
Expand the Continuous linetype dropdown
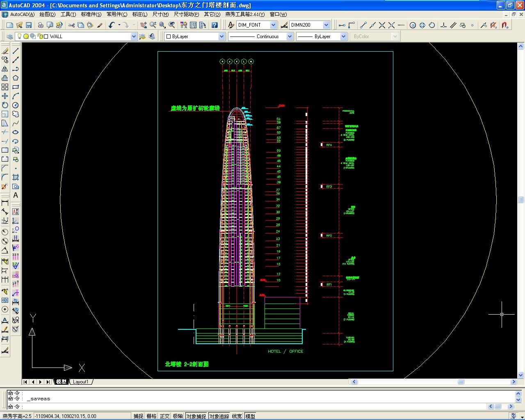[x=290, y=37]
